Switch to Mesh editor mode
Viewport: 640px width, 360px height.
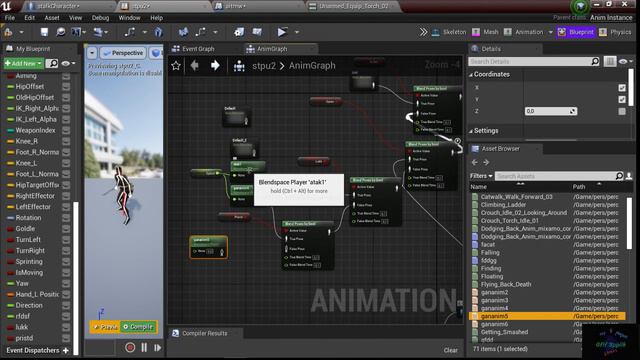point(485,32)
